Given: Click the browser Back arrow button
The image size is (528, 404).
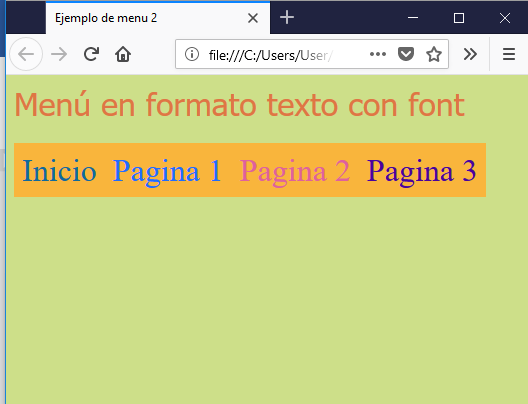Looking at the screenshot, I should click(x=26, y=54).
